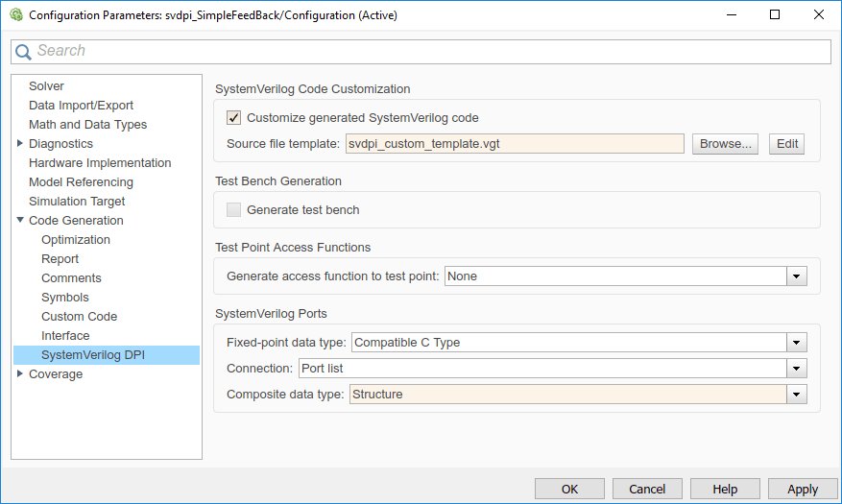Click the Apply button

[803, 489]
